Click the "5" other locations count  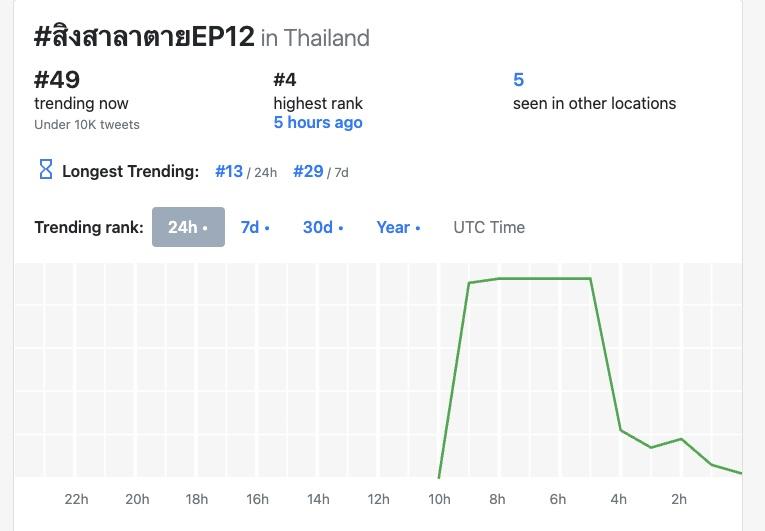coord(518,79)
